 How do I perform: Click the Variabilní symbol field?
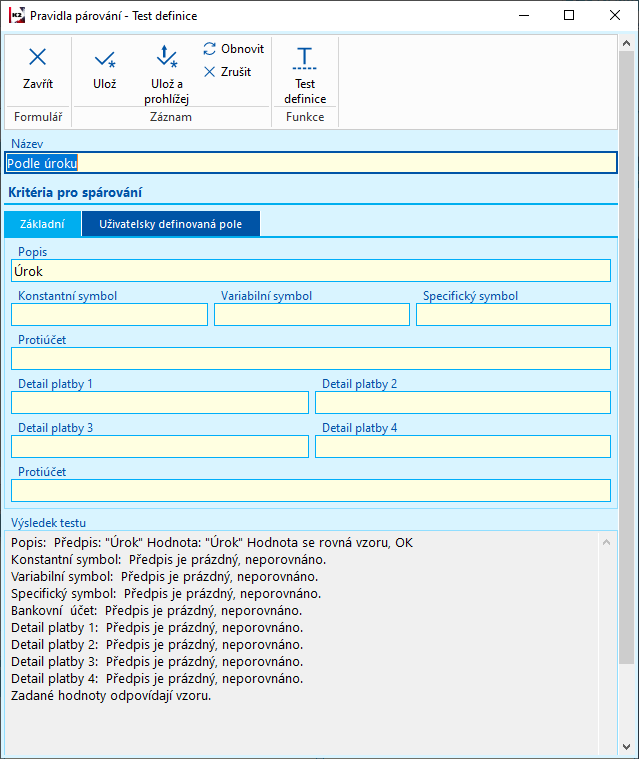pos(312,315)
